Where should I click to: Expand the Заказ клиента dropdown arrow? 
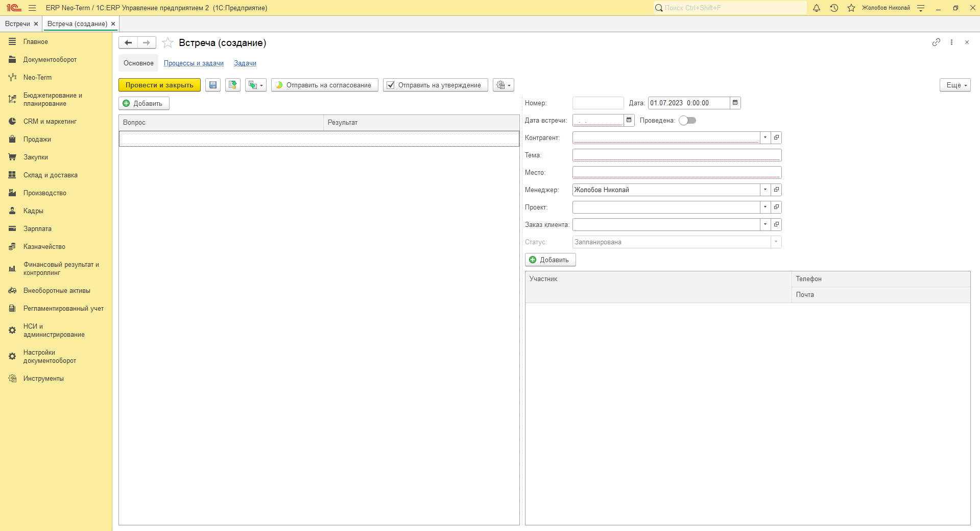[765, 224]
